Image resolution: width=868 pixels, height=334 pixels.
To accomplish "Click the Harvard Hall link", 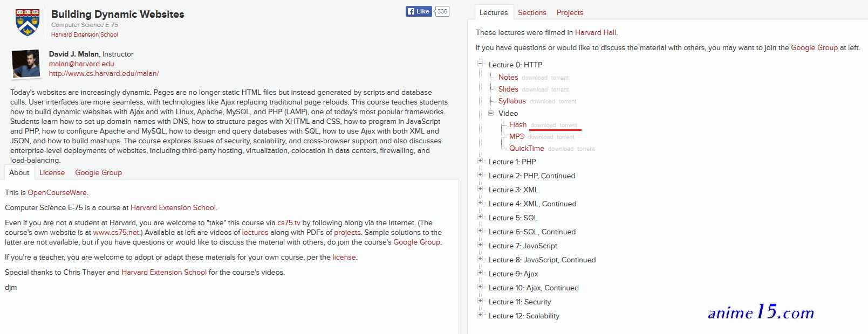I will pos(596,32).
